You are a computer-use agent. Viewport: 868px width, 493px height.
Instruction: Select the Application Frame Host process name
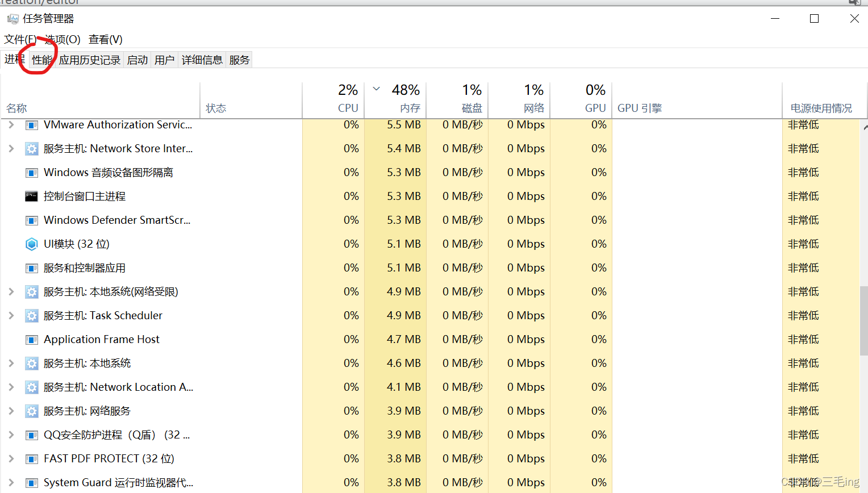pos(102,339)
